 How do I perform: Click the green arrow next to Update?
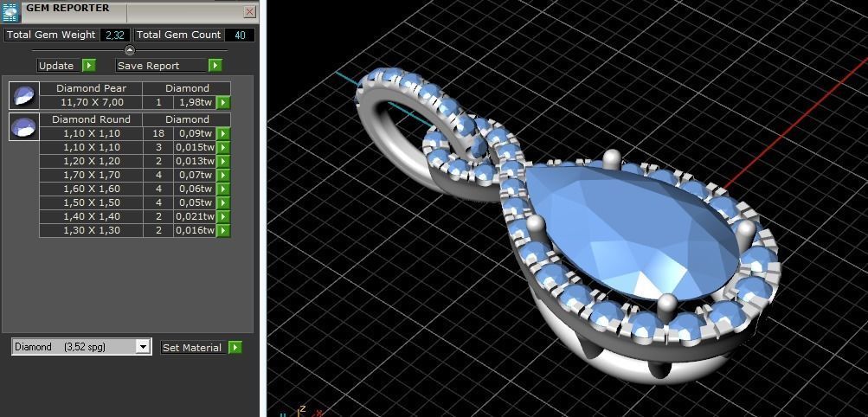click(x=88, y=65)
